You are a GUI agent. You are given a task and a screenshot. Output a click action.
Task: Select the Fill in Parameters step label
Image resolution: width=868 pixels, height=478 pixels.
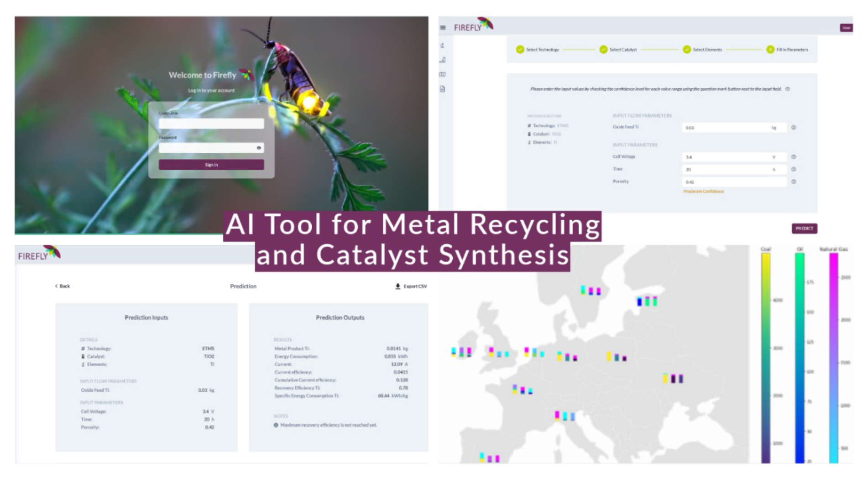(x=792, y=50)
